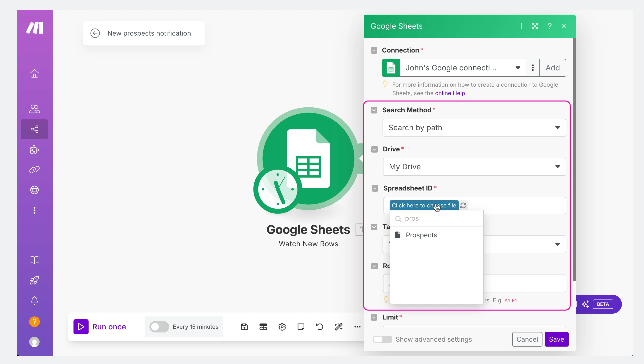
Task: Click the Run once play icon
Action: pos(81,327)
